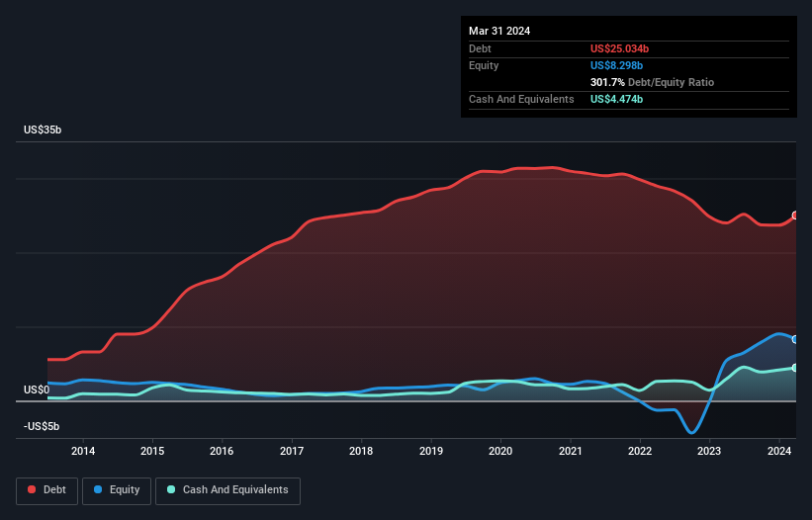Click the US$8.298b equity value

point(616,65)
